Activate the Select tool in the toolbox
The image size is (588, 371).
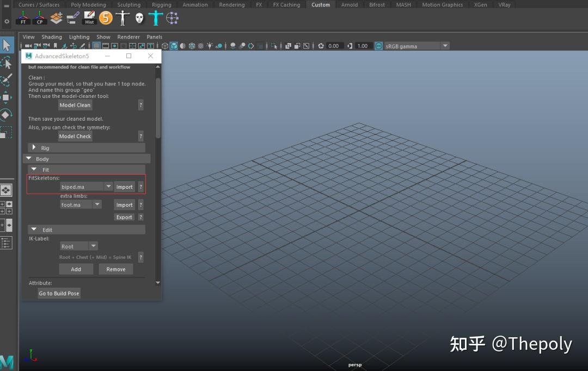point(7,45)
